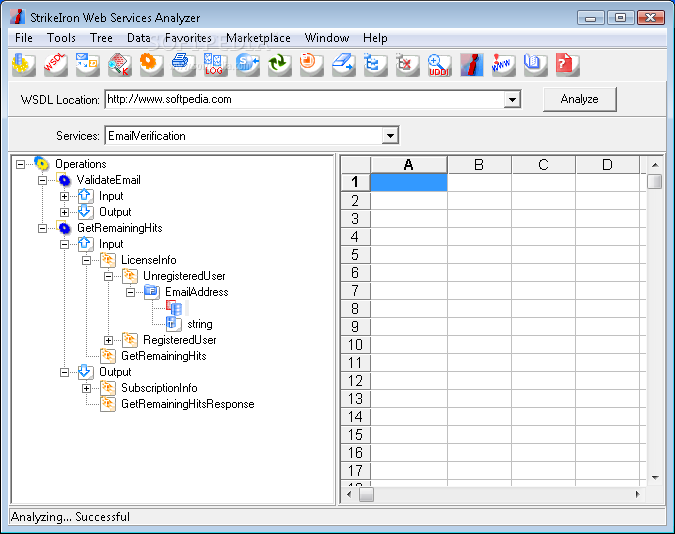Screen dimensions: 675x534
Task: Click the orange gear toolbar icon
Action: 152,65
